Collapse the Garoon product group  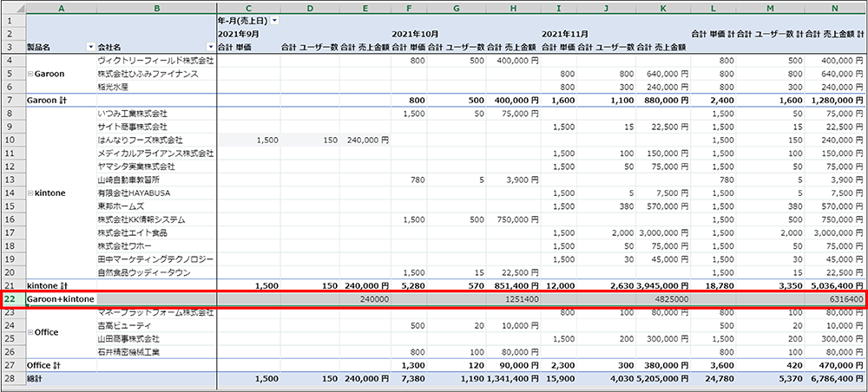[30, 74]
